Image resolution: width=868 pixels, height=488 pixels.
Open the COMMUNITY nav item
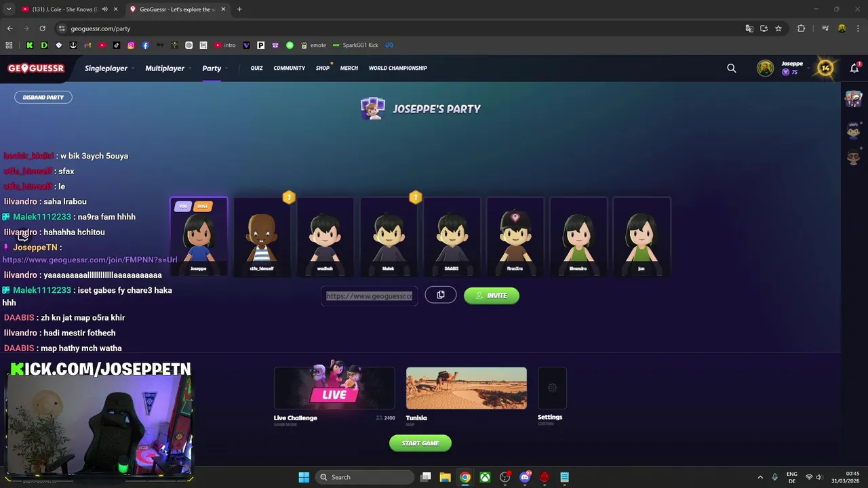[x=290, y=68]
